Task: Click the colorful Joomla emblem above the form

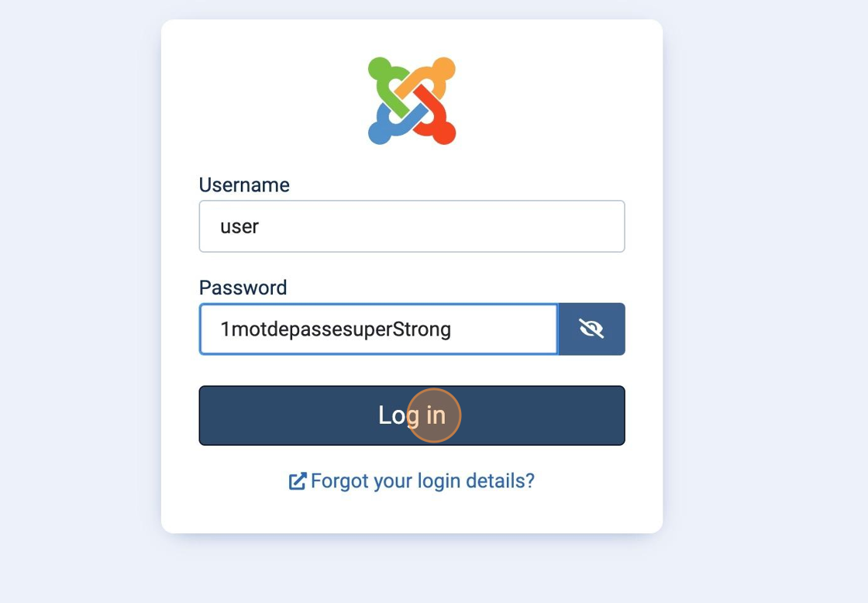Action: click(x=412, y=99)
